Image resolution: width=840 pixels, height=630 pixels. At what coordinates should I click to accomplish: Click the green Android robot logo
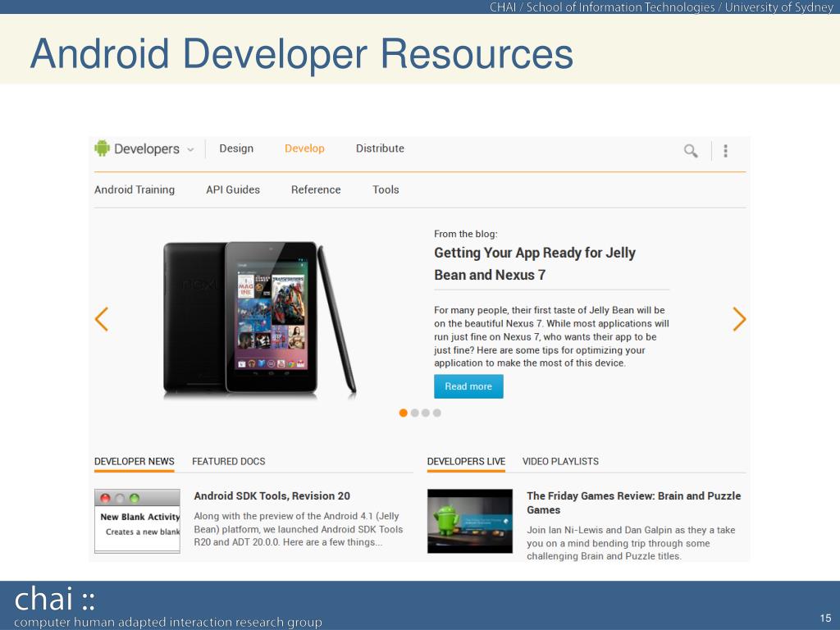pyautogui.click(x=102, y=148)
